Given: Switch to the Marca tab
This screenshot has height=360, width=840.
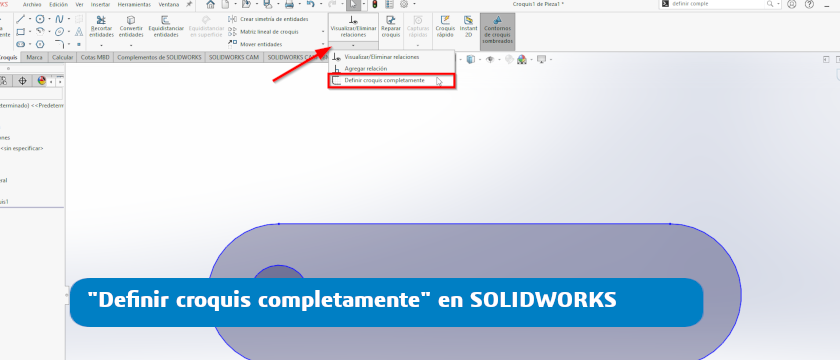Looking at the screenshot, I should [x=34, y=57].
